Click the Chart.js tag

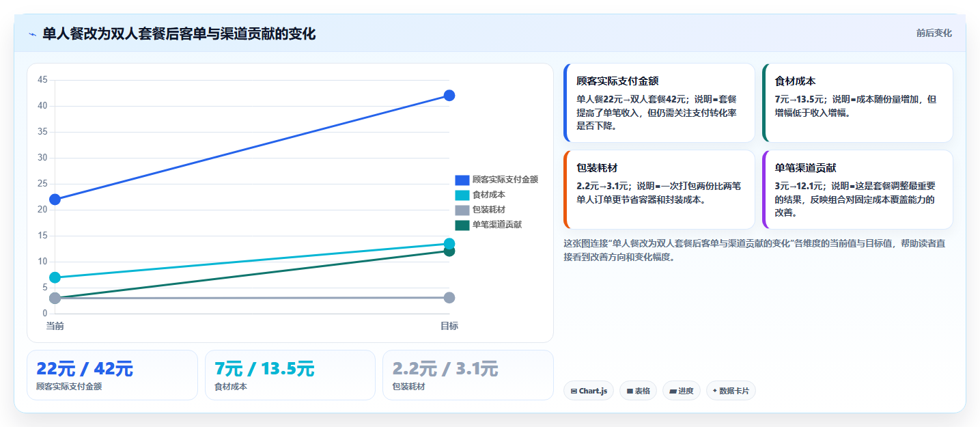click(589, 391)
